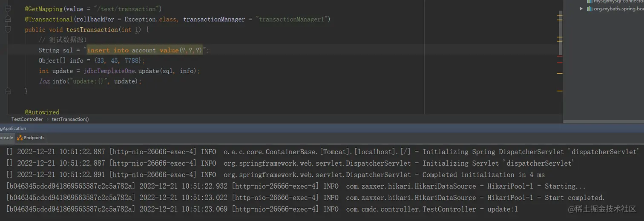Click the testTransaction() breadcrumb
The image size is (644, 221).
pyautogui.click(x=70, y=119)
